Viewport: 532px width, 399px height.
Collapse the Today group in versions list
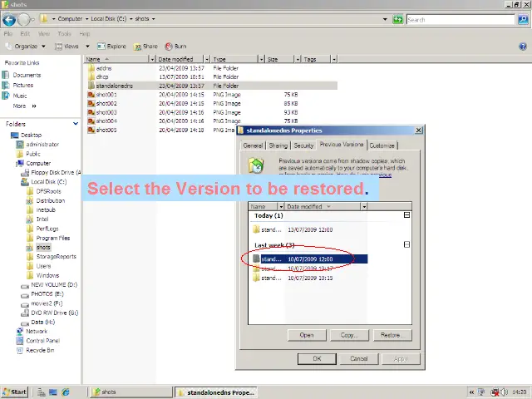point(406,215)
